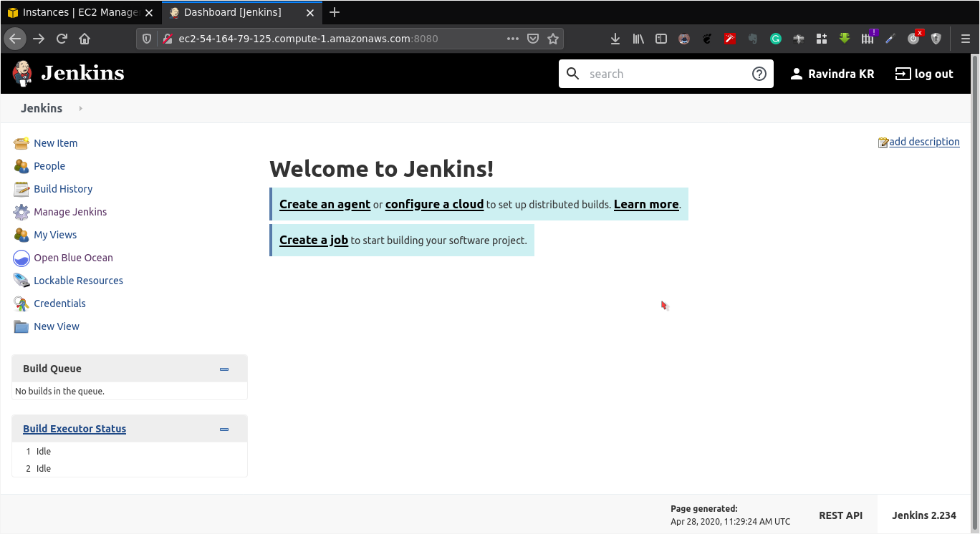
Task: Save page to Pocket icon
Action: (533, 39)
